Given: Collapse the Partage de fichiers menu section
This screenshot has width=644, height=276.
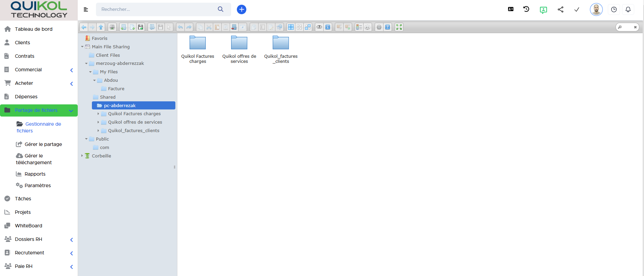Looking at the screenshot, I should pyautogui.click(x=71, y=110).
